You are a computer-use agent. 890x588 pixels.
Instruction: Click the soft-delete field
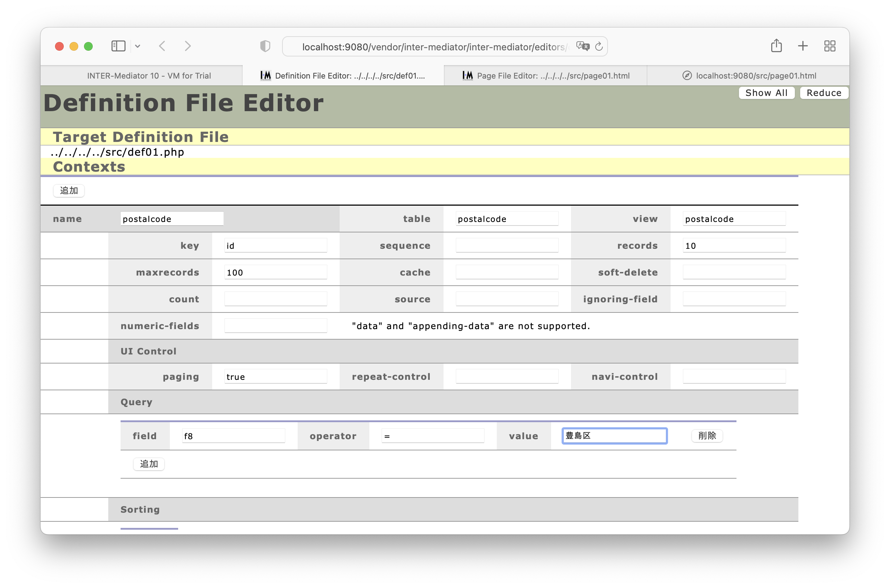pos(734,272)
